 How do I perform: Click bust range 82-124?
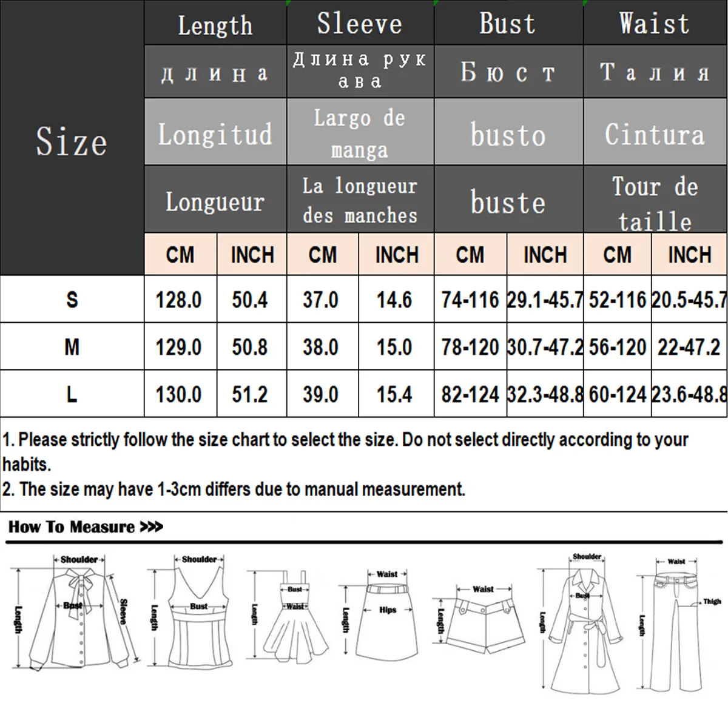[x=470, y=394]
